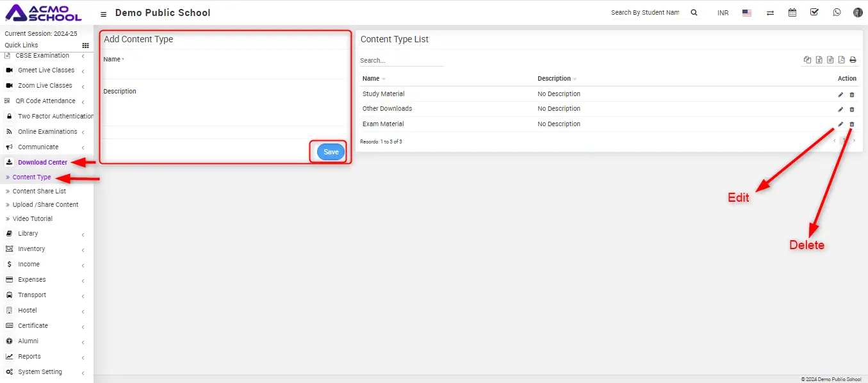The height and width of the screenshot is (383, 868).
Task: Sort table by the Name column header
Action: (371, 79)
